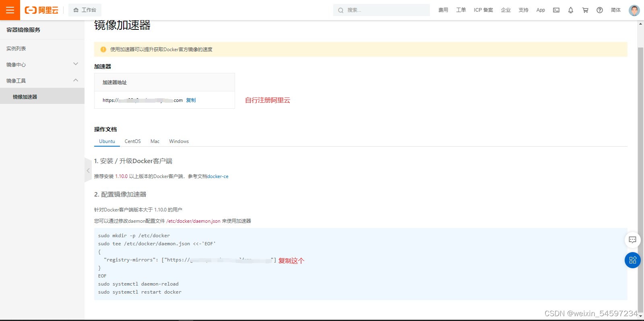The width and height of the screenshot is (644, 321).
Task: Open the App menu
Action: [x=541, y=10]
